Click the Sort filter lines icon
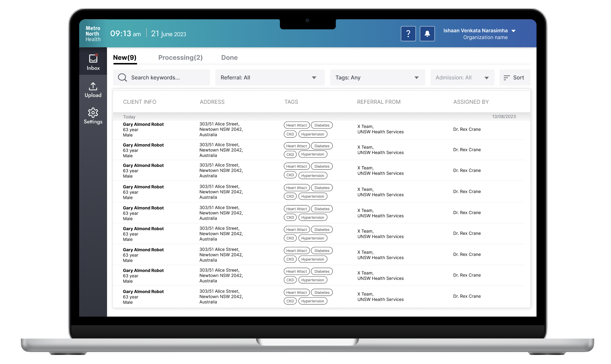The width and height of the screenshot is (611, 364). click(507, 78)
